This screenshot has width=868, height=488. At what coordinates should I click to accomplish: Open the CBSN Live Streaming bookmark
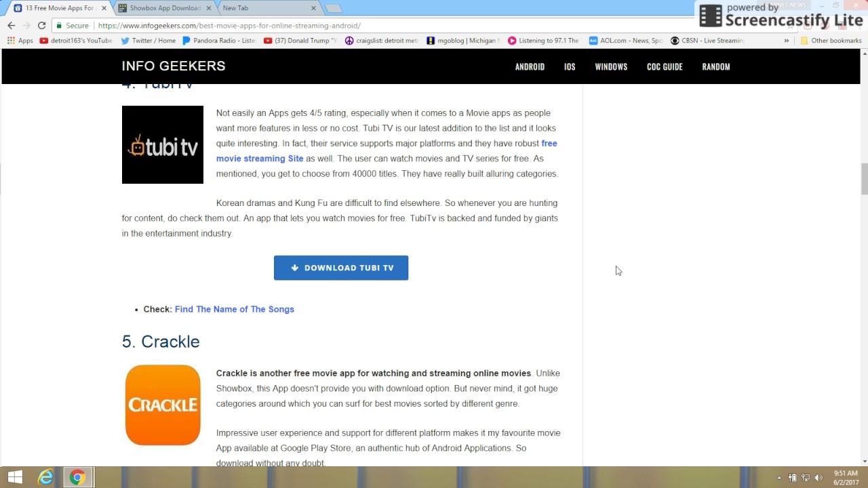click(707, 41)
